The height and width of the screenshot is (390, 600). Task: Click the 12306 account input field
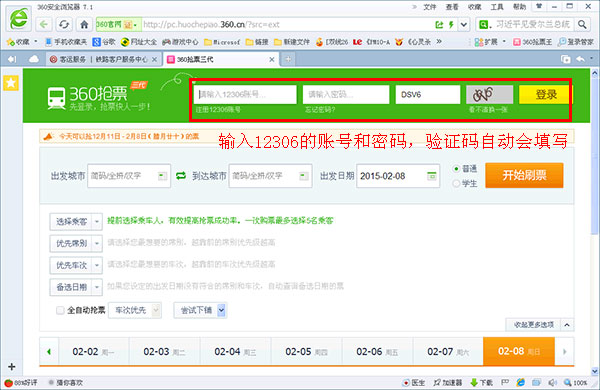[245, 94]
